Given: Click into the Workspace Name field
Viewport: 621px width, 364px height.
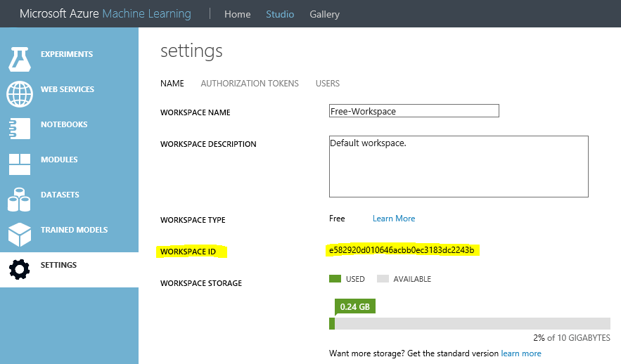Looking at the screenshot, I should (x=414, y=111).
